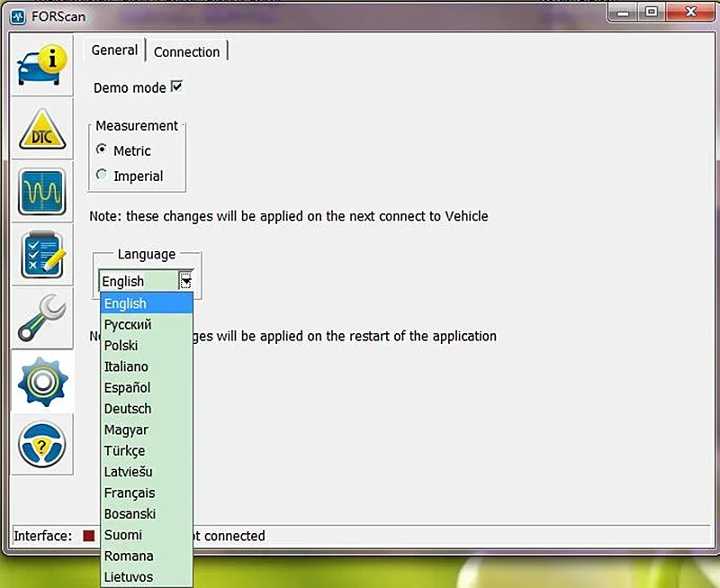Click the FORScan title bar app icon
Screen dimensions: 720x588
coord(17,17)
